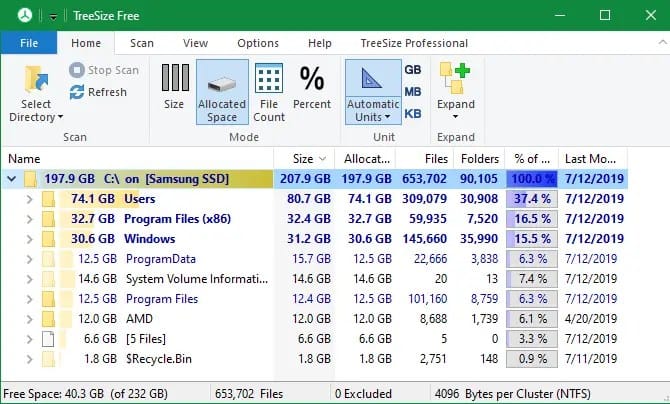This screenshot has height=404, width=670.
Task: Click the 37.4 % bar for Users
Action: point(531,199)
